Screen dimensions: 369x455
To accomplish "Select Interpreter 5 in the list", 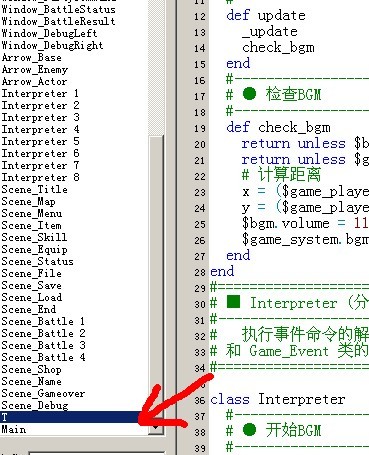I will tap(40, 141).
